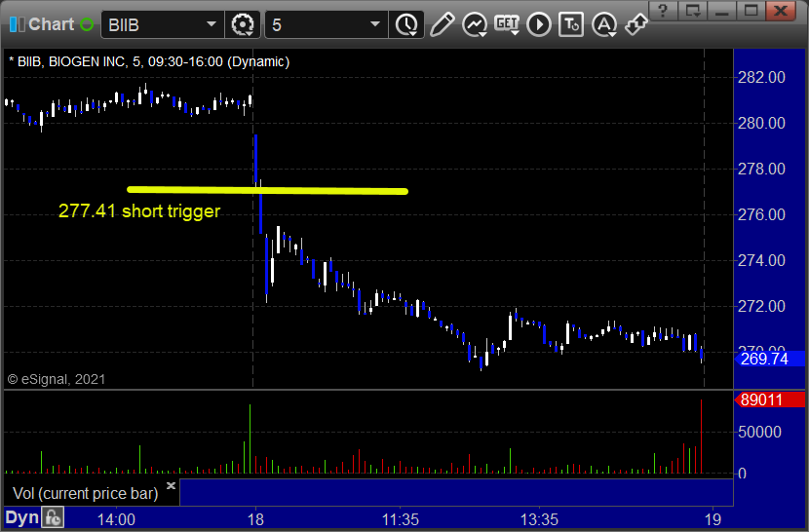Toggle the lock icon beside Dyn
The height and width of the screenshot is (532, 809).
pyautogui.click(x=53, y=517)
